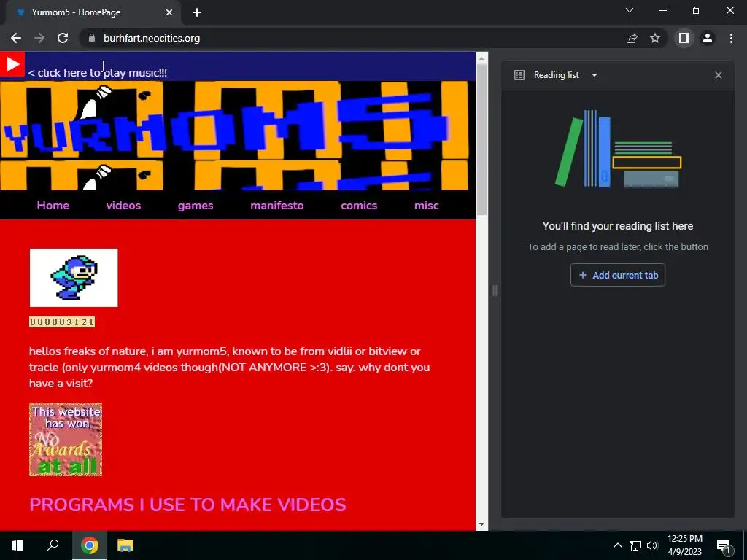Click the Chrome taskbar icon

click(90, 545)
